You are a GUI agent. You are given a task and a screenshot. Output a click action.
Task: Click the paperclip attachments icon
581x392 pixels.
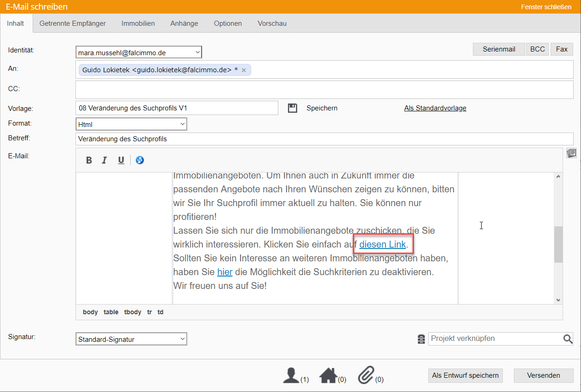365,375
